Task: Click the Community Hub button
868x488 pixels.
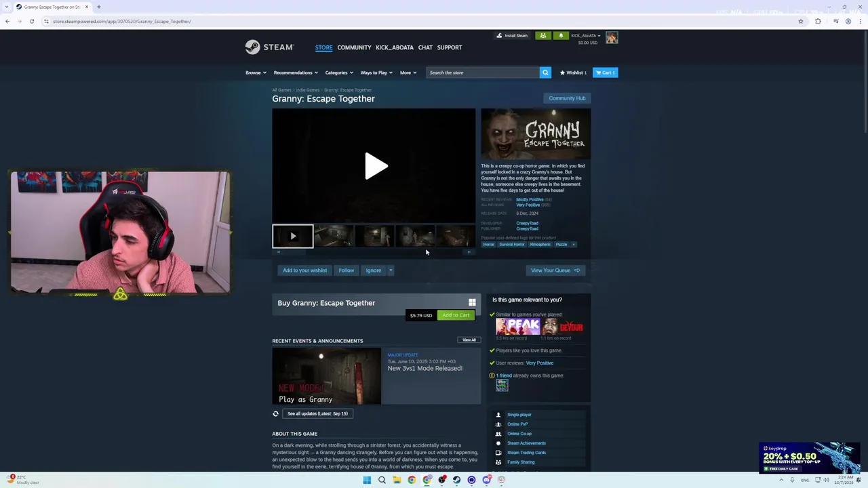Action: click(x=567, y=98)
